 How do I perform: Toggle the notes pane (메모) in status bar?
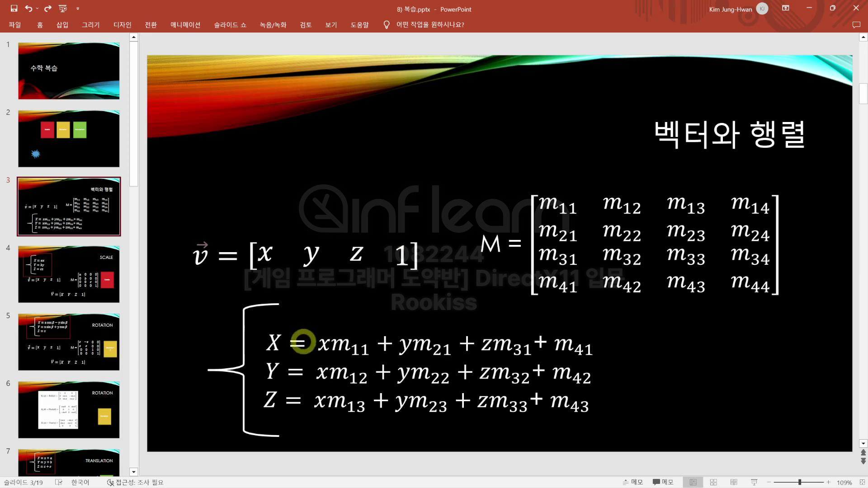pos(632,482)
